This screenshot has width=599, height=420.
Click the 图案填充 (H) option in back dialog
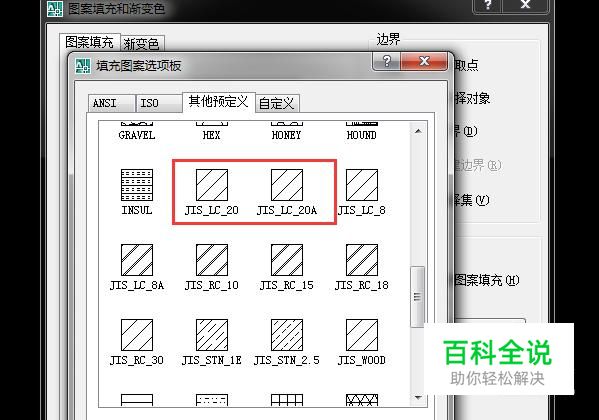point(487,281)
